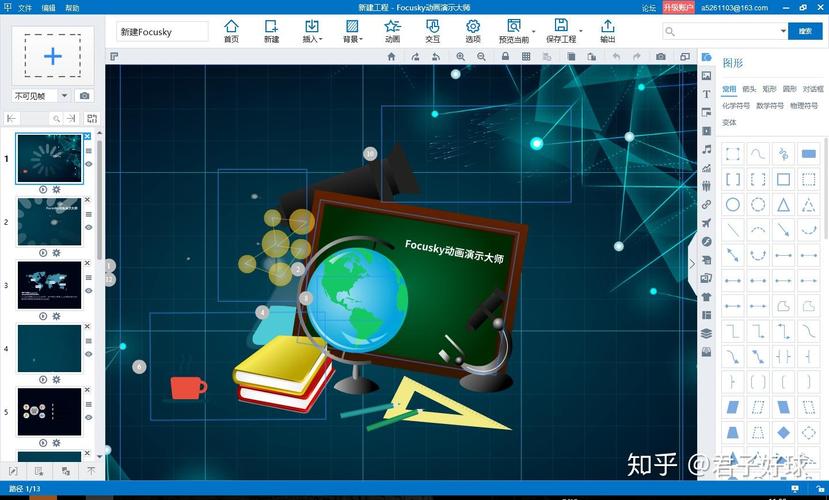Switch to the 数学符号 shapes tab
The width and height of the screenshot is (829, 500).
(x=769, y=106)
